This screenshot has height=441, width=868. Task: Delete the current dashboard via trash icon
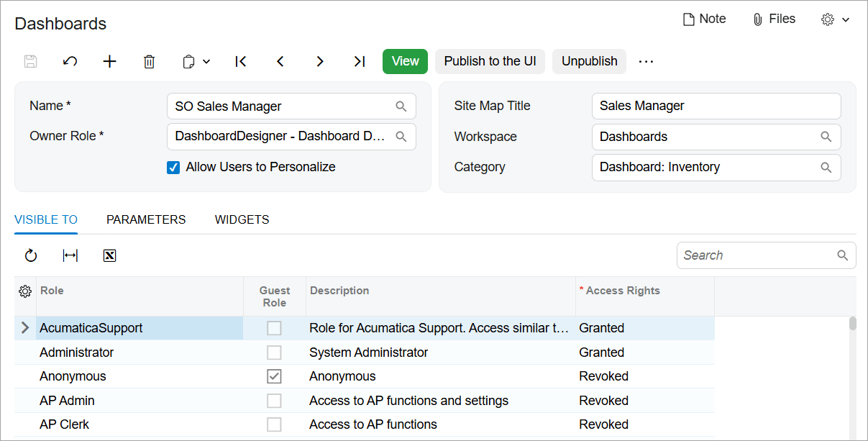[x=149, y=61]
